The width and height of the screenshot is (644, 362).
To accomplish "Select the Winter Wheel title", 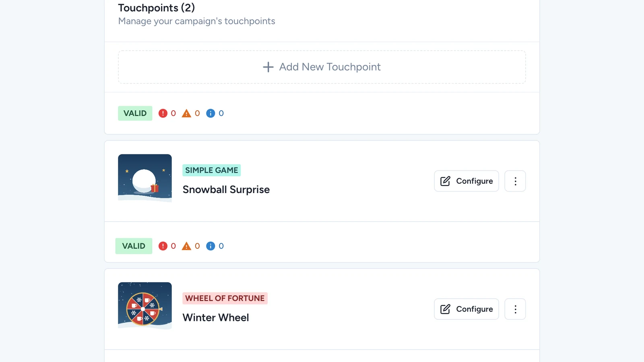I will pyautogui.click(x=216, y=317).
